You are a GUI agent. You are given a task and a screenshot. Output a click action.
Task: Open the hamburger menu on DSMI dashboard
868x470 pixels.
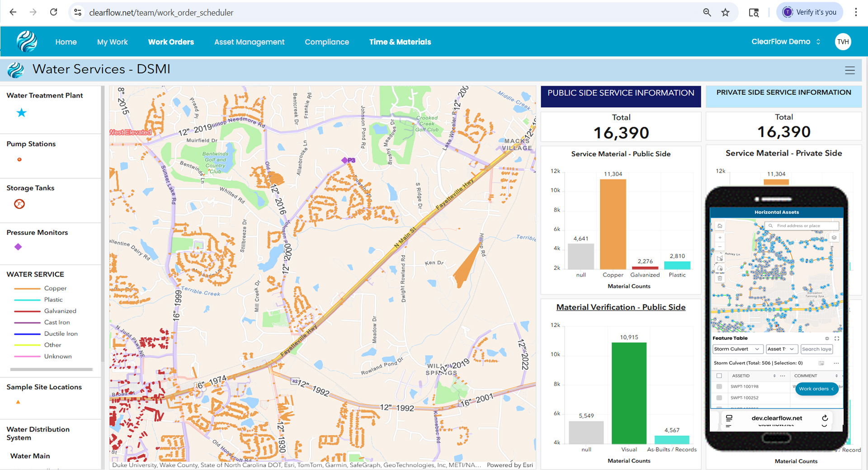click(x=850, y=70)
